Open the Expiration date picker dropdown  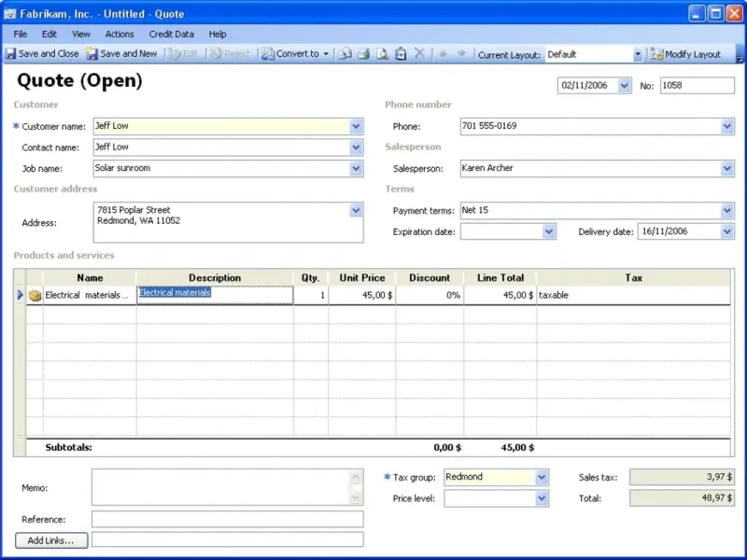click(x=549, y=231)
